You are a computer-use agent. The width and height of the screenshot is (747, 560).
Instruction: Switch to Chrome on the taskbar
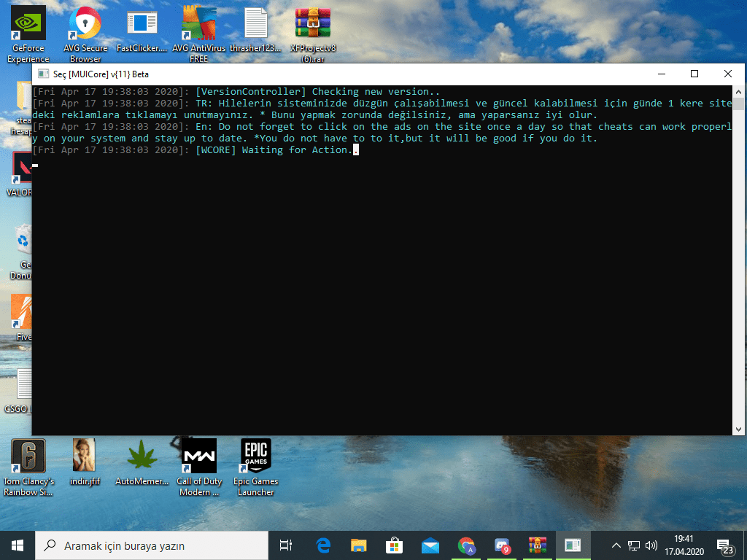click(x=466, y=545)
